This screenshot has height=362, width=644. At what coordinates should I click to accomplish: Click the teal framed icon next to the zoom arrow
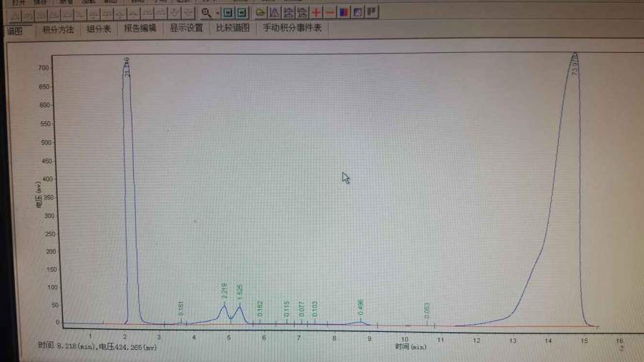(x=228, y=13)
